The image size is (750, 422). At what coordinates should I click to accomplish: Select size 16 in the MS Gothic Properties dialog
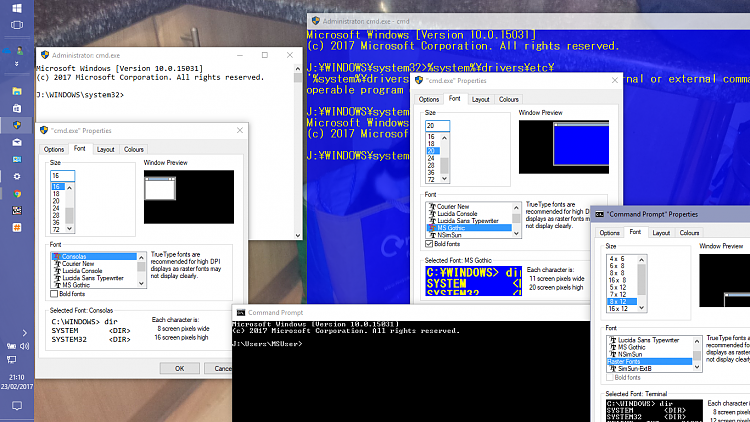pos(431,136)
